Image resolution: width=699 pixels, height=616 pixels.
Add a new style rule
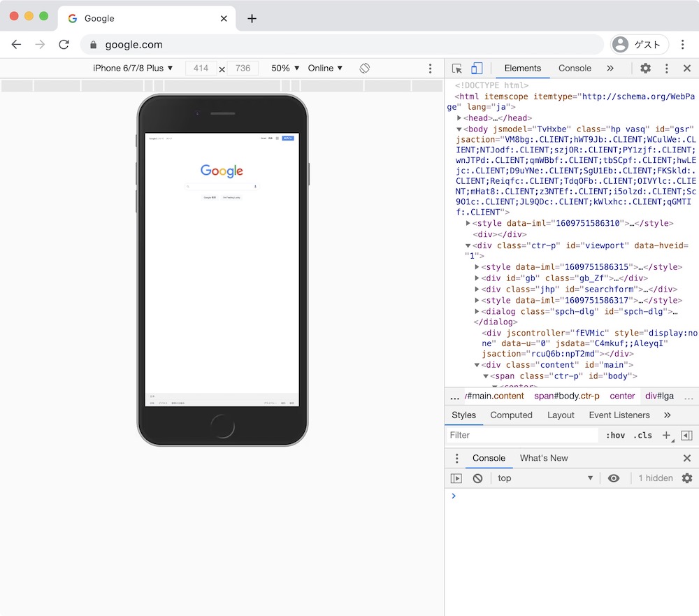(666, 436)
